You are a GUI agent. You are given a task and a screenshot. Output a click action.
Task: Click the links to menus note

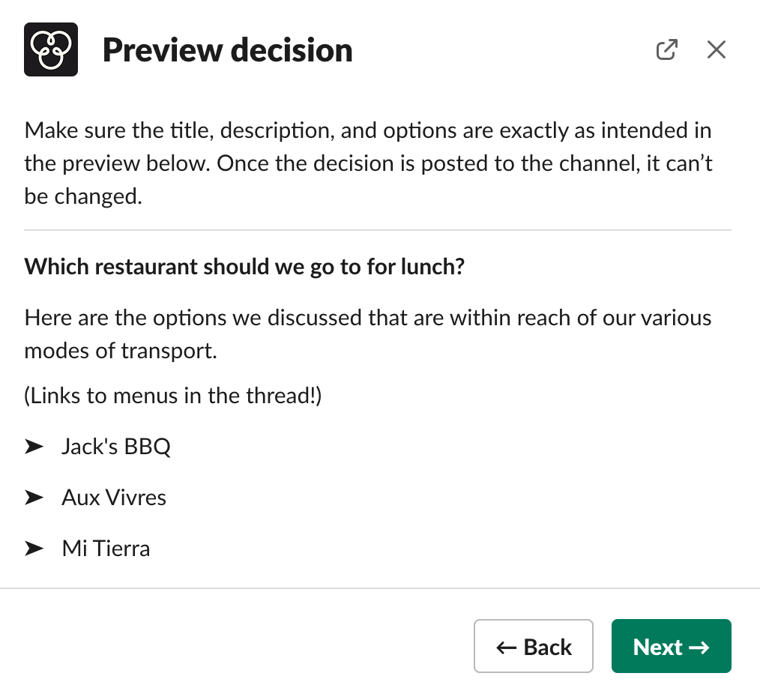click(173, 395)
